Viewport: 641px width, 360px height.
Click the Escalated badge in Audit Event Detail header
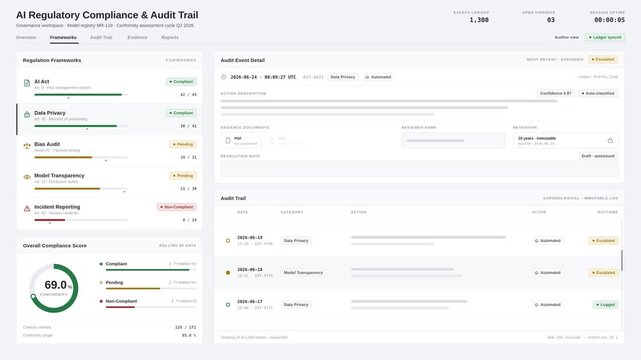coord(603,59)
